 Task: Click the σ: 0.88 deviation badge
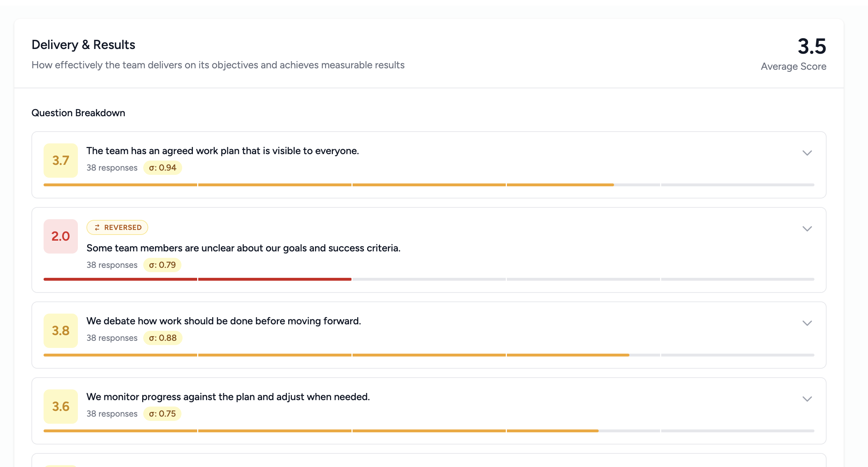coord(163,338)
